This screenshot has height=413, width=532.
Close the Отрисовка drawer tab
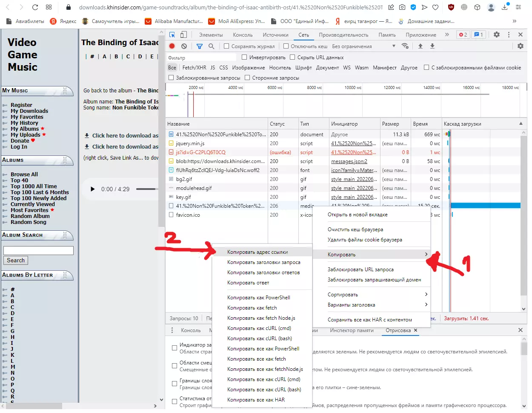[416, 330]
